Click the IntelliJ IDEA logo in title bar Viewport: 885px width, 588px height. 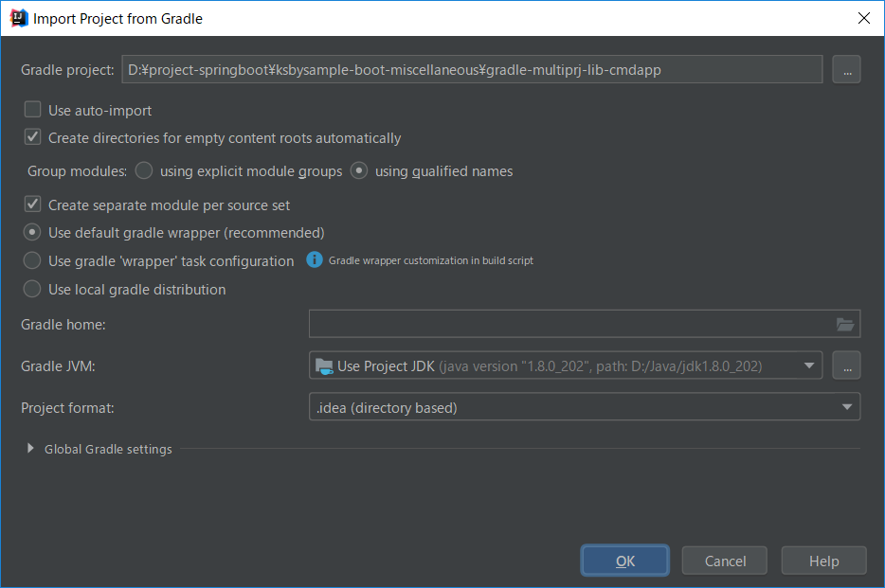click(x=19, y=18)
